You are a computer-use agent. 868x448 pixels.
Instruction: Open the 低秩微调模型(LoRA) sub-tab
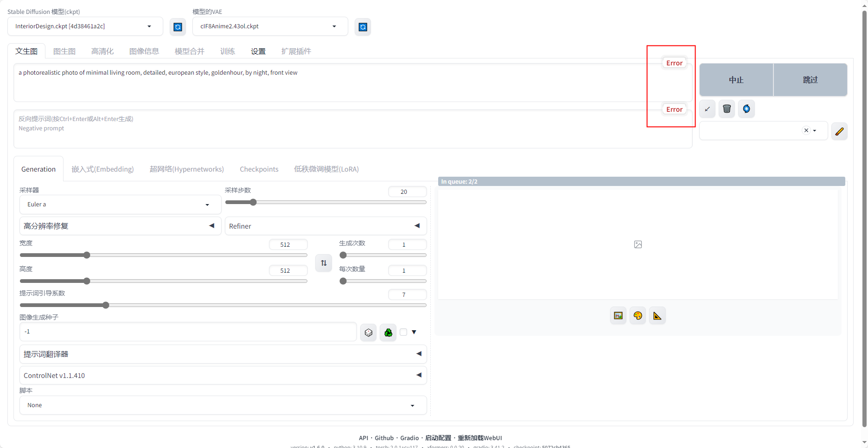[326, 169]
